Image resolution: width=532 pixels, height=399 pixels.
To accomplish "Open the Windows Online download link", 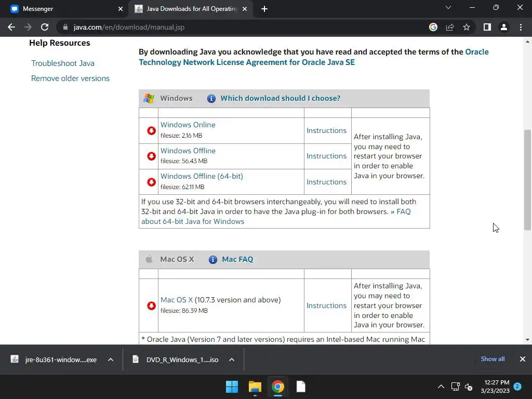I will [x=188, y=125].
